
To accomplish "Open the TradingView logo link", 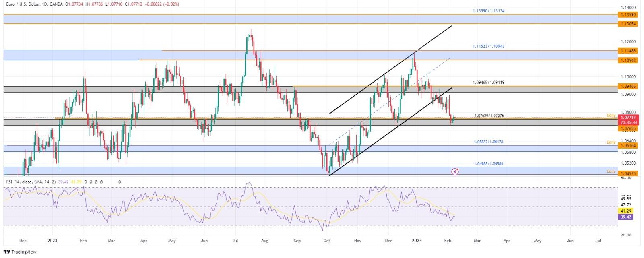I will coord(19,252).
